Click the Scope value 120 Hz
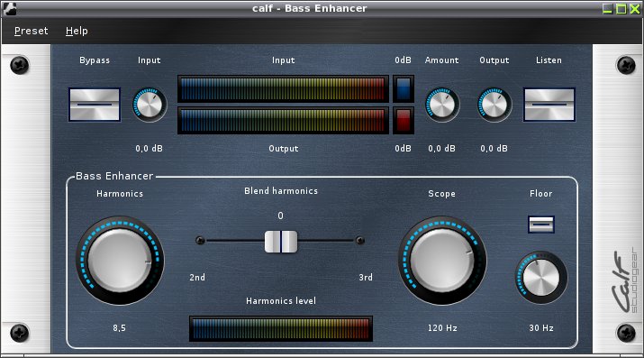 coord(442,328)
